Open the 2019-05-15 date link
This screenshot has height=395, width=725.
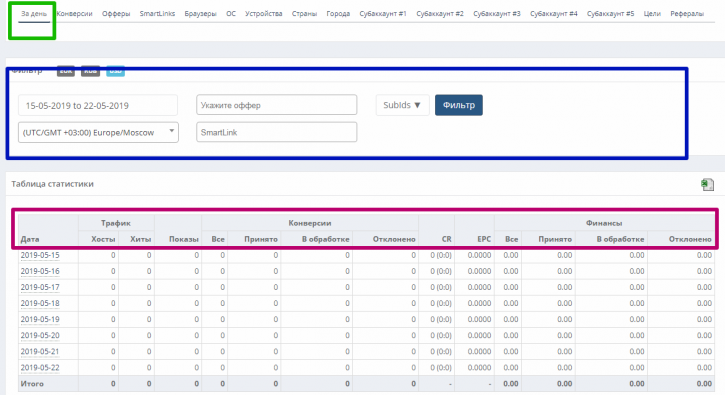40,255
